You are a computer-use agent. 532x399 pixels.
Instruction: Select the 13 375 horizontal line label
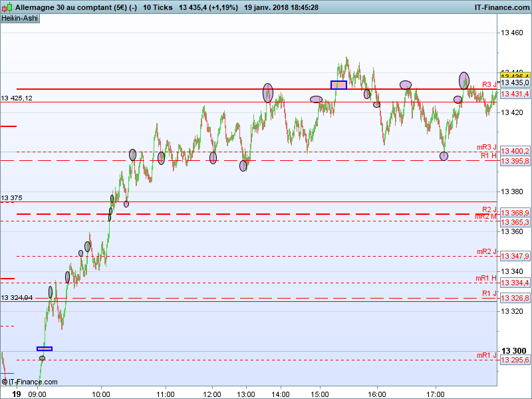coord(11,198)
